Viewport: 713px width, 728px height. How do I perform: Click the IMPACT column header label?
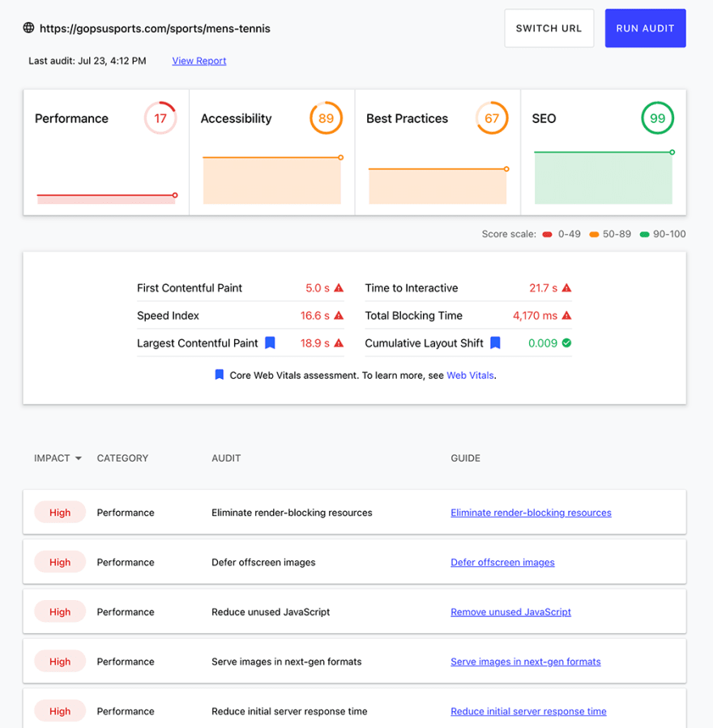[52, 458]
